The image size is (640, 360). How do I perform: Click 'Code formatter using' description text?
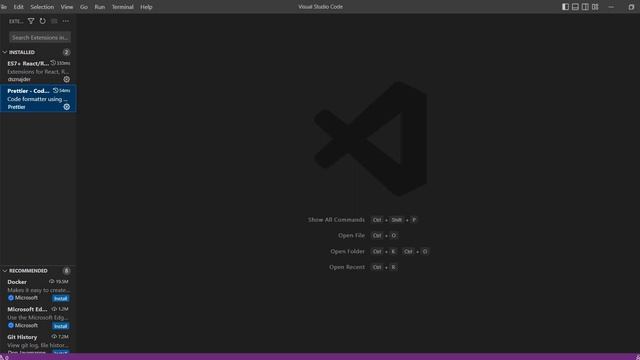[38, 99]
